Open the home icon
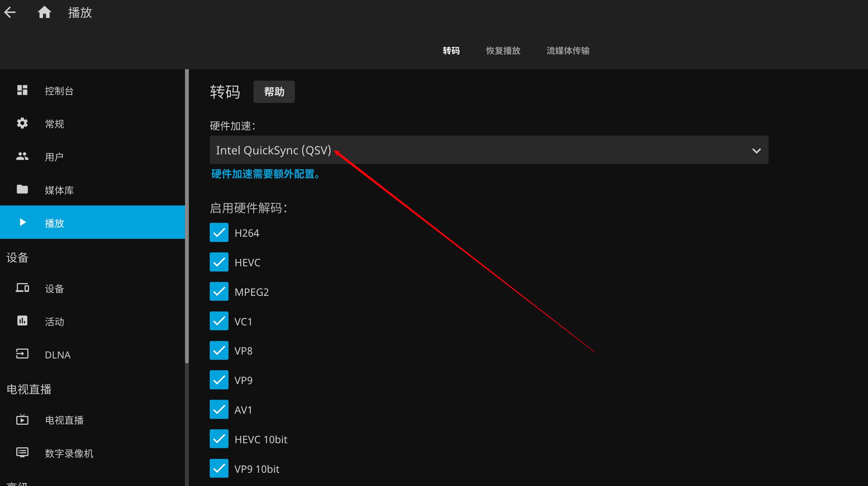This screenshot has height=486, width=868. (45, 13)
